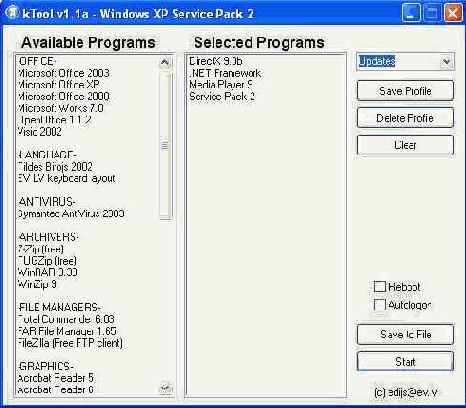Select Service Pack 2 in Selected Programs
The image size is (466, 408).
[x=222, y=96]
